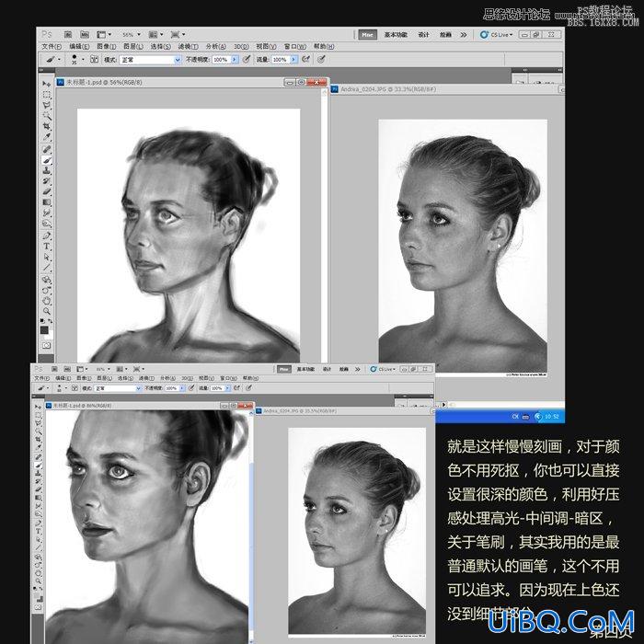Enable airbrush mode in lower options bar
Viewport: 644px width, 644px height.
click(236, 388)
